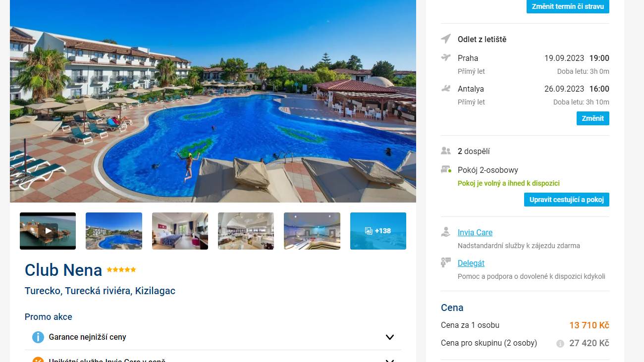Screen dimensions: 644x362
Task: Open the Invia Care link
Action: [475, 232]
